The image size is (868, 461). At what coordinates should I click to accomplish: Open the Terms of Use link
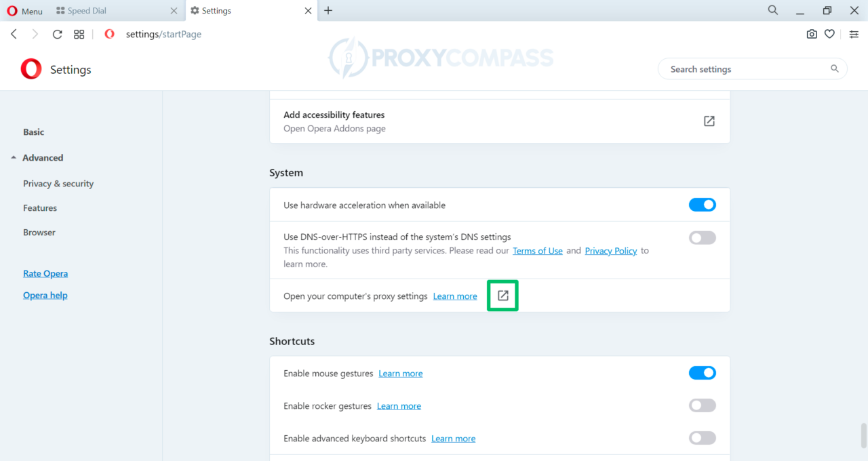click(x=537, y=250)
